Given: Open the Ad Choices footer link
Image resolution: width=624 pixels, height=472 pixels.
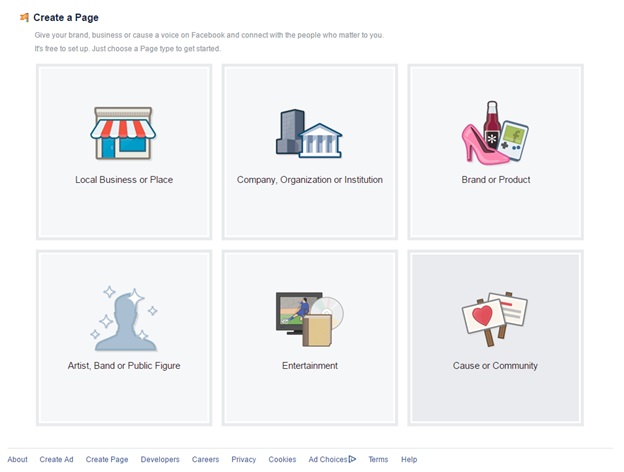Looking at the screenshot, I should pyautogui.click(x=328, y=459).
